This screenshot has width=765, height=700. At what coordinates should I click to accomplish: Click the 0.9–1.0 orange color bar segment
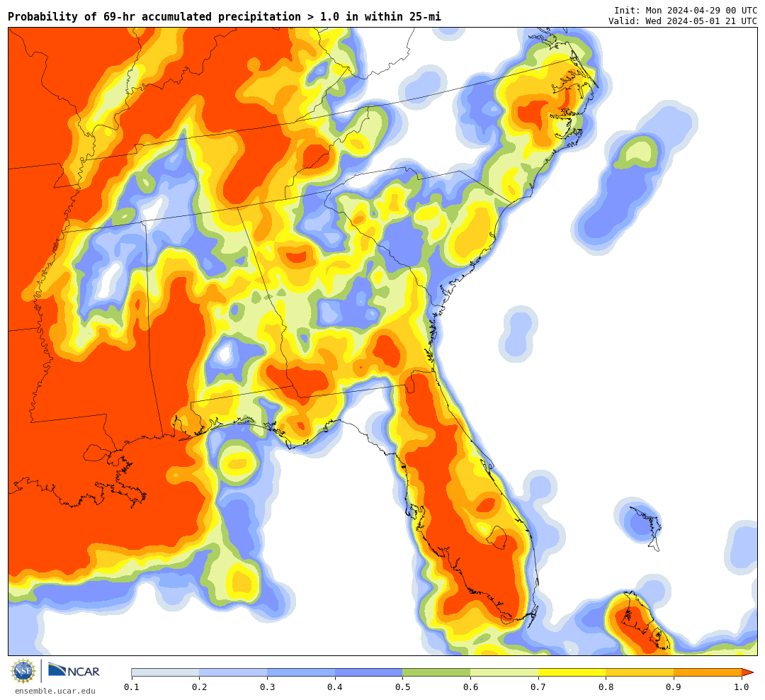708,672
